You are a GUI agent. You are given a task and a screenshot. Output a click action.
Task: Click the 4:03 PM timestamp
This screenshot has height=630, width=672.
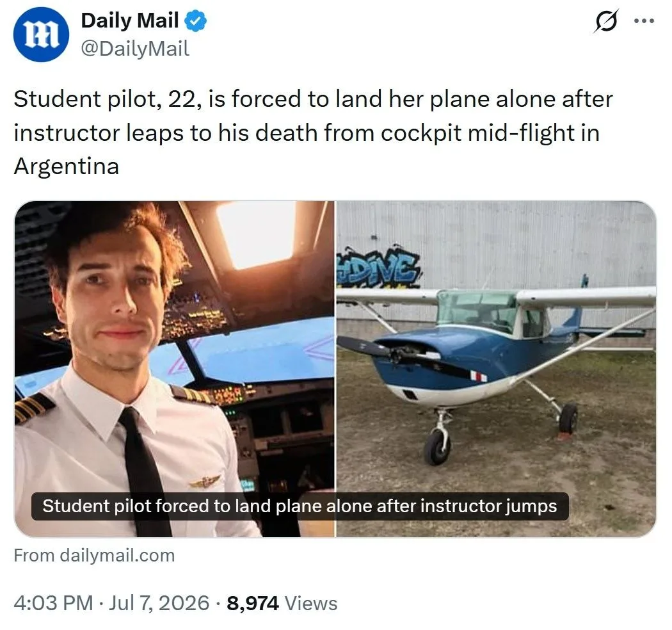click(53, 603)
